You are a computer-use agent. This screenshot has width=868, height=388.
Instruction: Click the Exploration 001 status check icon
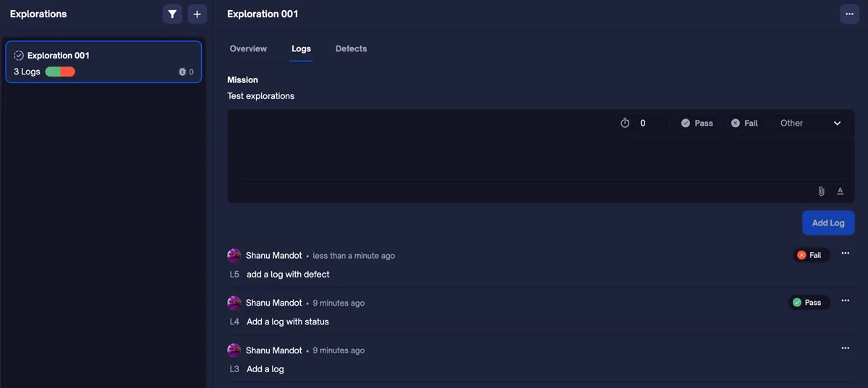[x=19, y=56]
